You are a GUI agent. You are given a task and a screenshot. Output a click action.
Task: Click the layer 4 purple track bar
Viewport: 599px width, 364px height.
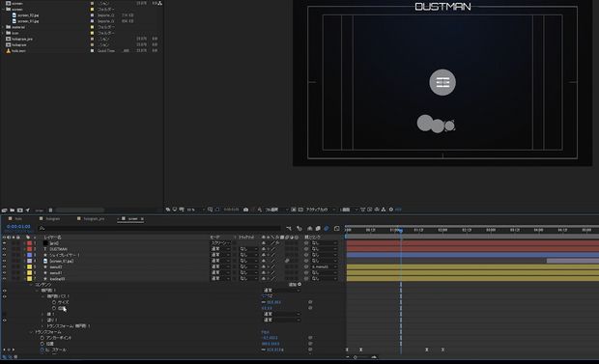(x=573, y=261)
